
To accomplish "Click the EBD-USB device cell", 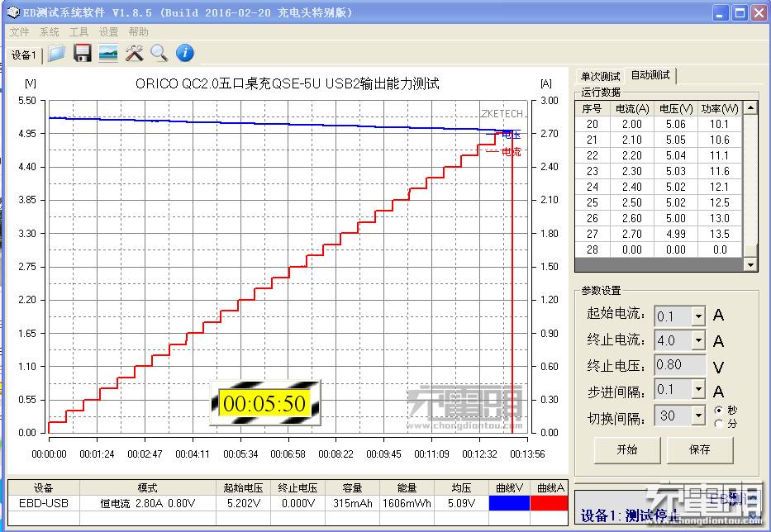I will click(44, 503).
